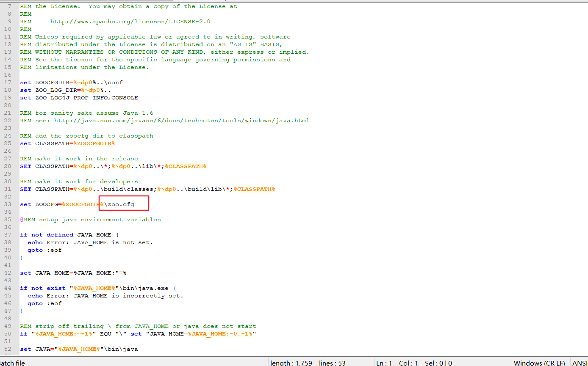Click the "Ln : 1" position indicator
This screenshot has width=588, height=366.
[384, 363]
